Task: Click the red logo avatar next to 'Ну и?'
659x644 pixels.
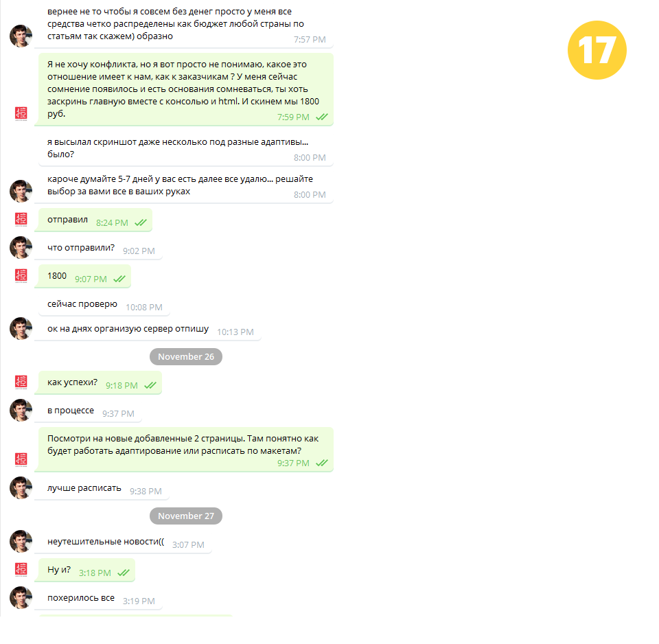Action: click(x=21, y=570)
